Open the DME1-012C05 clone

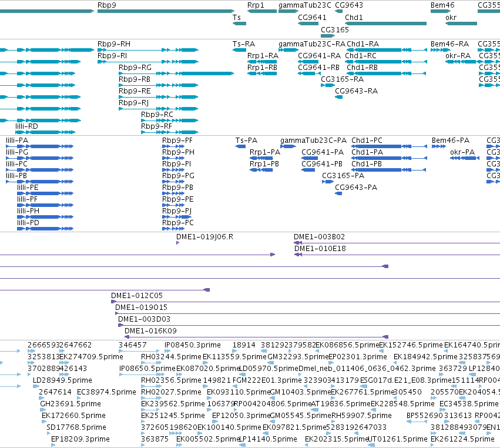137,296
